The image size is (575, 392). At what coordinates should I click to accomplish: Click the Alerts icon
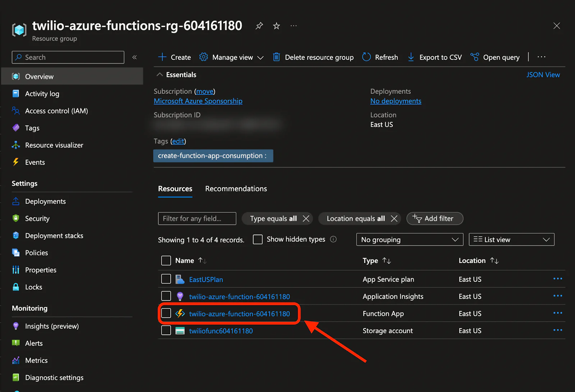[16, 343]
